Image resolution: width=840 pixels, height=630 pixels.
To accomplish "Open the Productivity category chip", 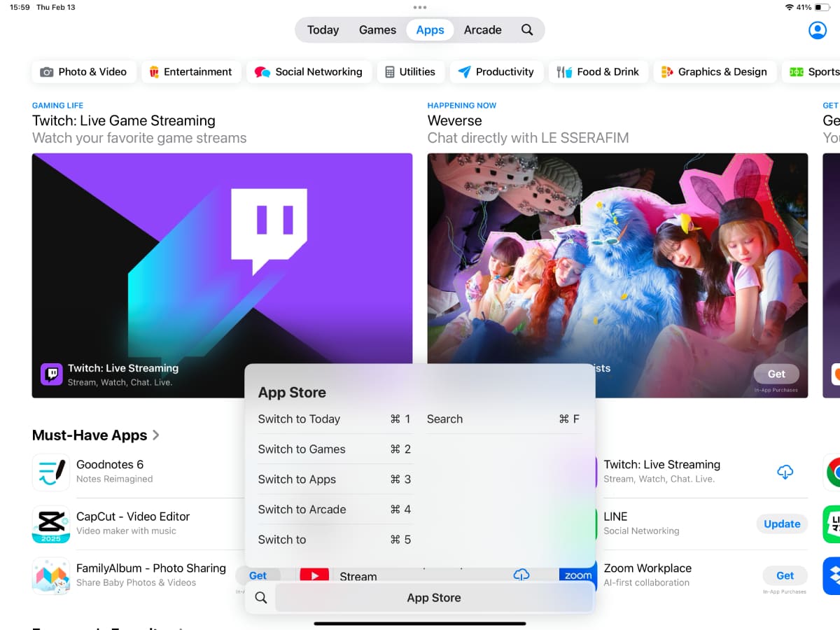I will pos(496,71).
